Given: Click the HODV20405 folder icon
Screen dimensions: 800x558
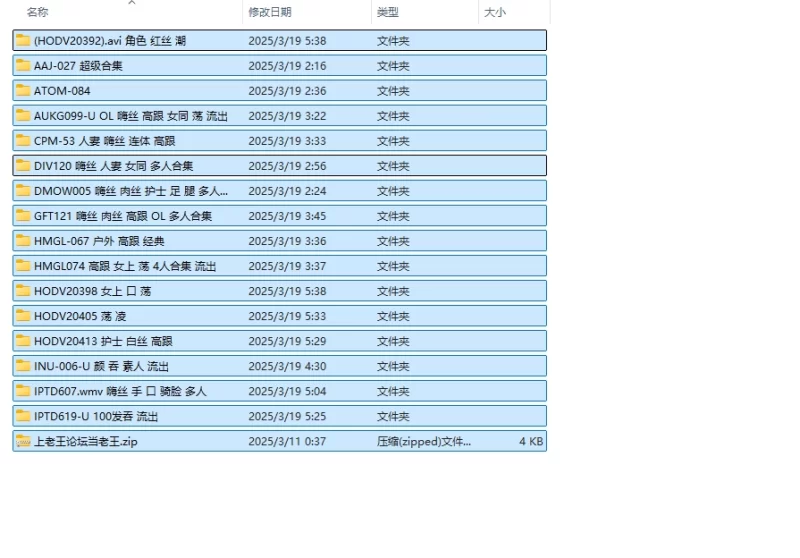Looking at the screenshot, I should [23, 315].
